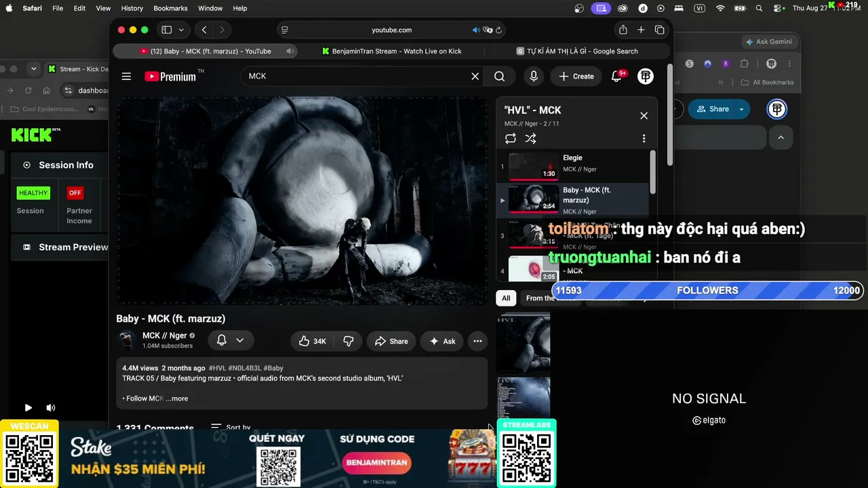Close the HVL playlist panel
Viewport: 868px width, 488px height.
pos(644,116)
